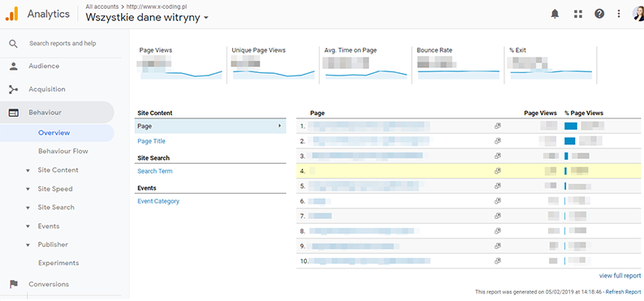The height and width of the screenshot is (301, 644).
Task: Click the Page Title link
Action: 151,141
